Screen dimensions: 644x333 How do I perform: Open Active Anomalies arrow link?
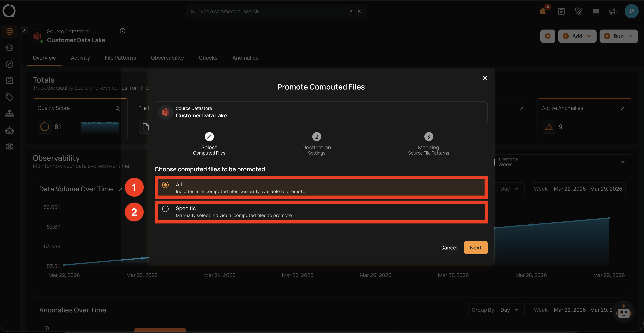[x=622, y=109]
